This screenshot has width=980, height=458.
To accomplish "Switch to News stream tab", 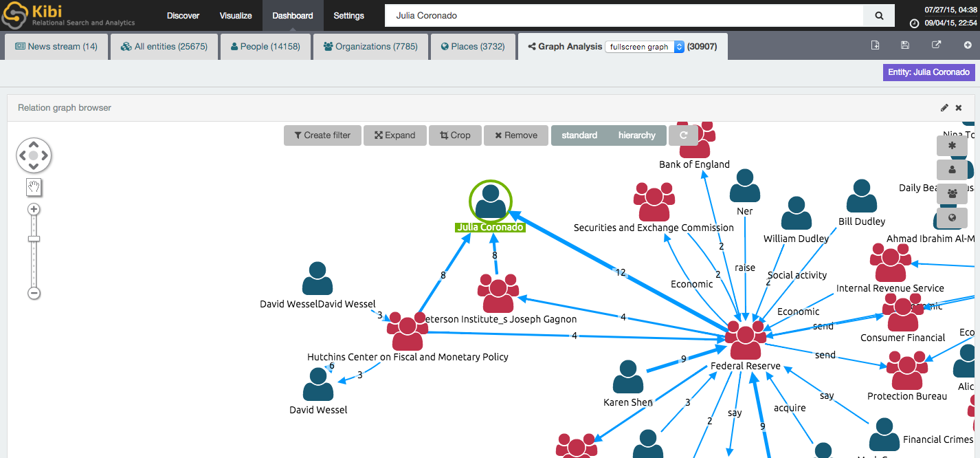I will pyautogui.click(x=56, y=47).
